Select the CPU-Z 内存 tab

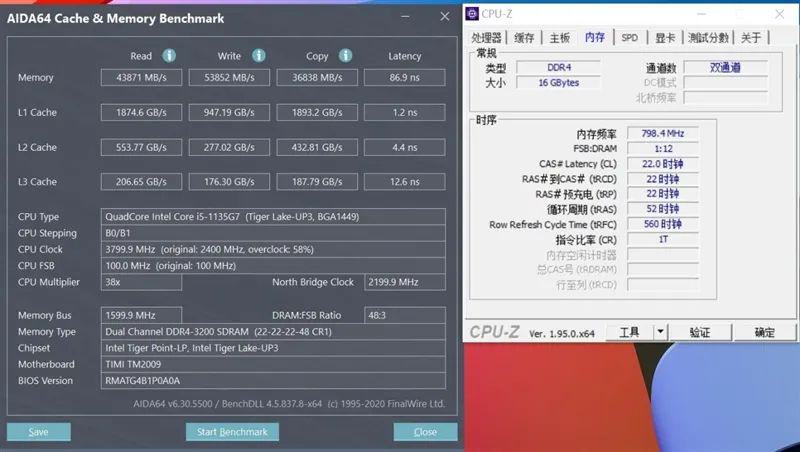pos(595,37)
